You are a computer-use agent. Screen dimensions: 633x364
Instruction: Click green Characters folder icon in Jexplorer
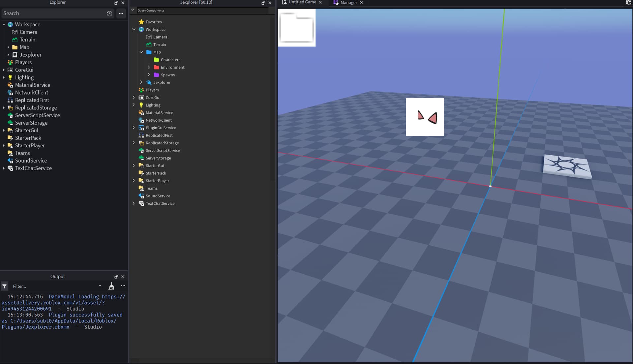[157, 60]
